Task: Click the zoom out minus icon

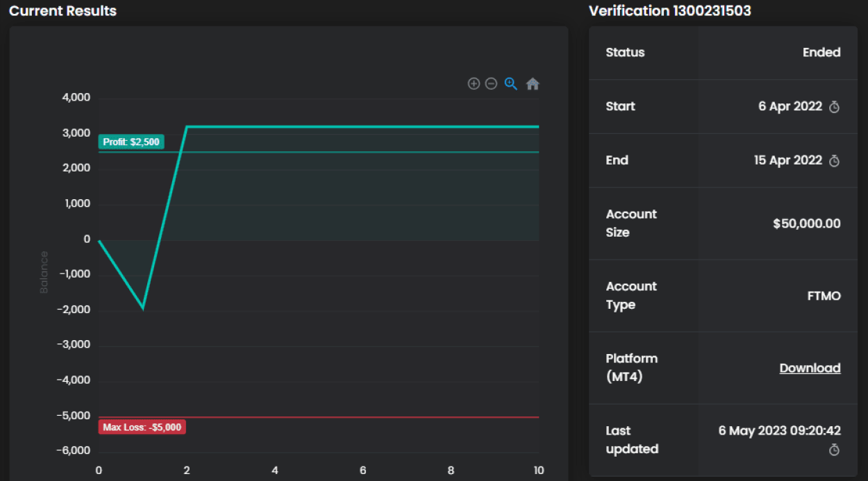Action: pyautogui.click(x=491, y=84)
